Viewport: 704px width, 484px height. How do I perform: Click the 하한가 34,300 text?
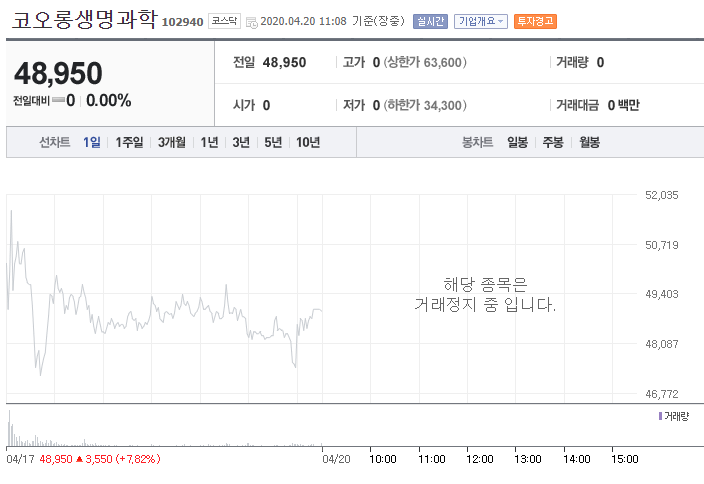point(425,106)
